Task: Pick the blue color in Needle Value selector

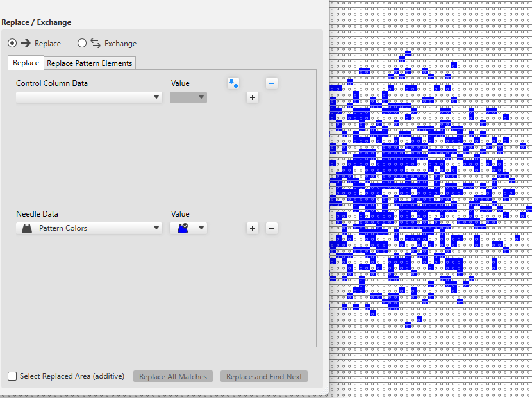Action: click(x=183, y=228)
